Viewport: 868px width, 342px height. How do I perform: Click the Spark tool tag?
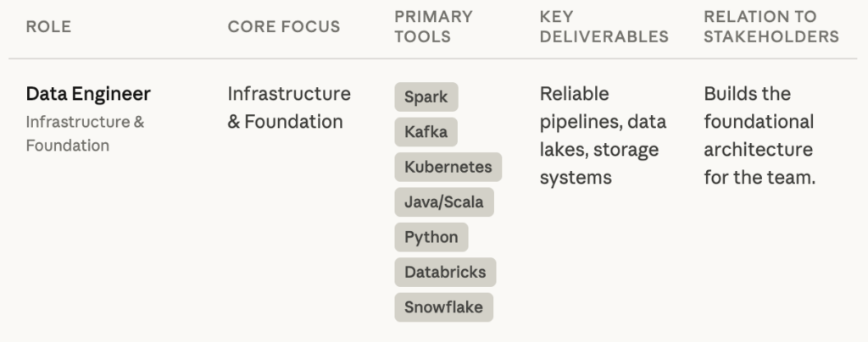(426, 97)
